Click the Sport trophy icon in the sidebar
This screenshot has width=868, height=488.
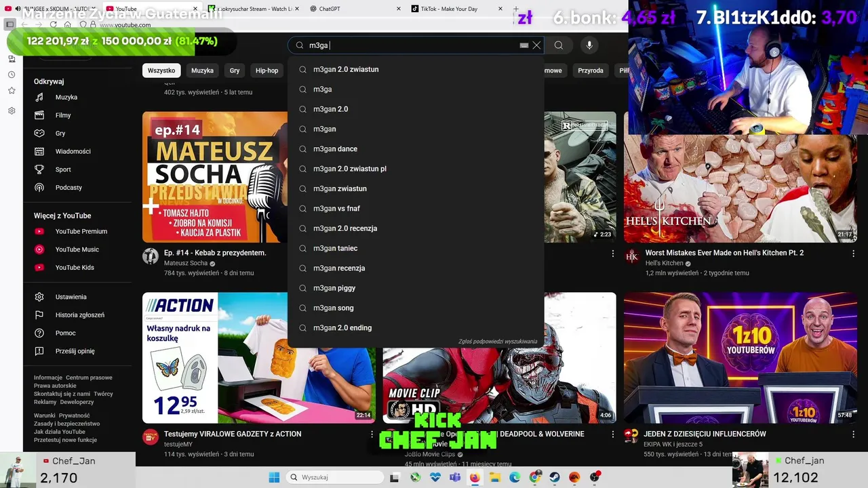coord(39,169)
